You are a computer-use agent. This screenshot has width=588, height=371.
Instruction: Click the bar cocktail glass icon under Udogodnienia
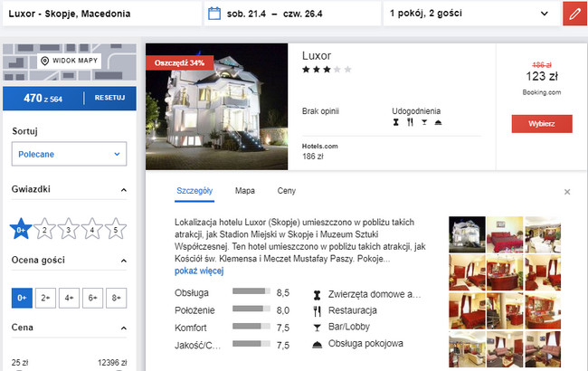tap(424, 122)
